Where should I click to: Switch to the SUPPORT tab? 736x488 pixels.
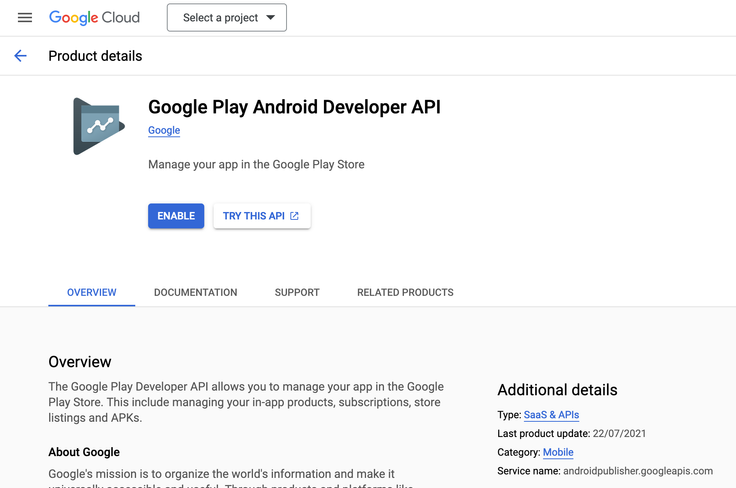(297, 292)
